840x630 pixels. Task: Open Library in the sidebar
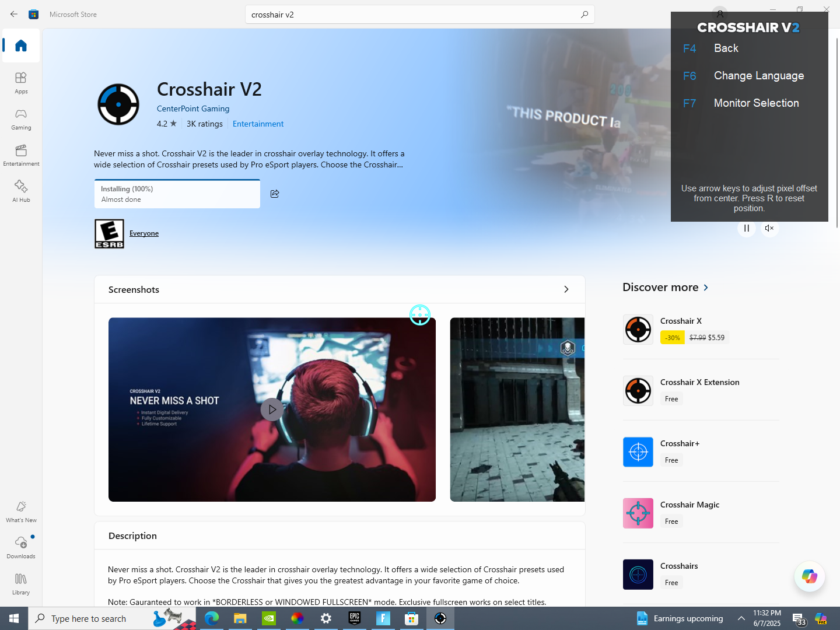click(21, 583)
